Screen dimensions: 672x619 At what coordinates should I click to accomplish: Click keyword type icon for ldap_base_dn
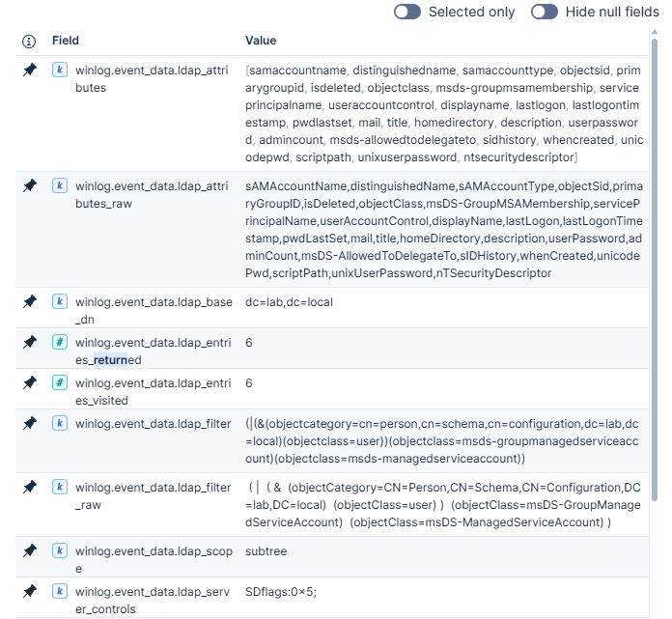tap(60, 301)
